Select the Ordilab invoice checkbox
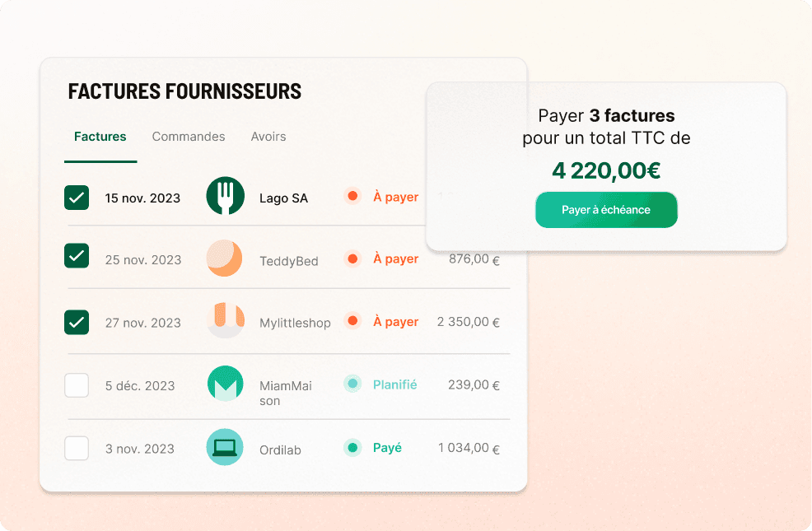 [x=77, y=448]
